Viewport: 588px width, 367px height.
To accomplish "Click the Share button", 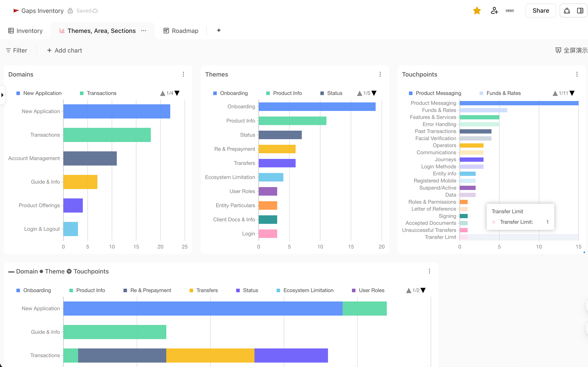I will [540, 11].
